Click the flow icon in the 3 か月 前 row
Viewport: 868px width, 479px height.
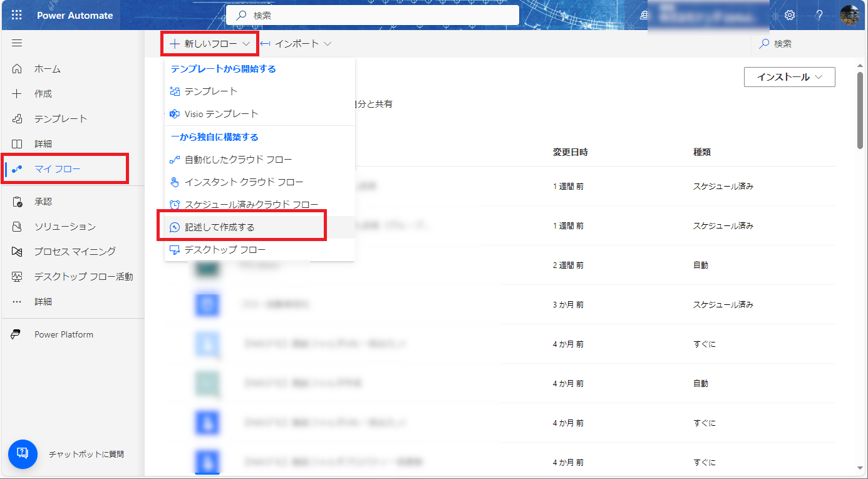[207, 305]
